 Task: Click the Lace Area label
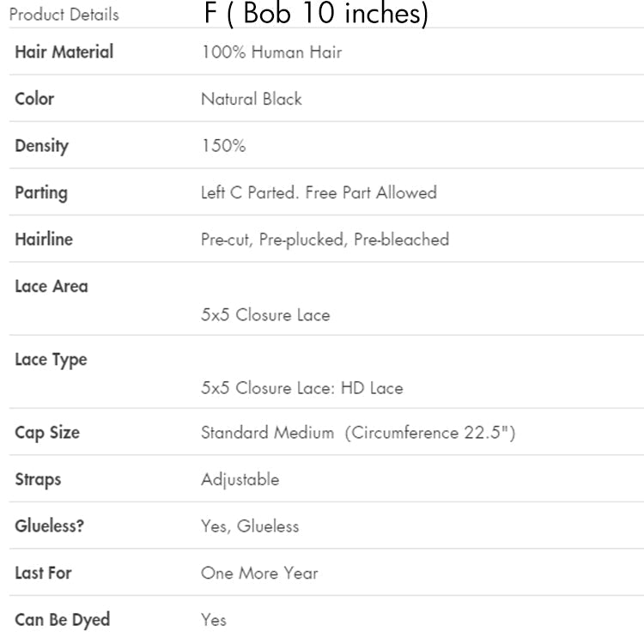pos(52,286)
